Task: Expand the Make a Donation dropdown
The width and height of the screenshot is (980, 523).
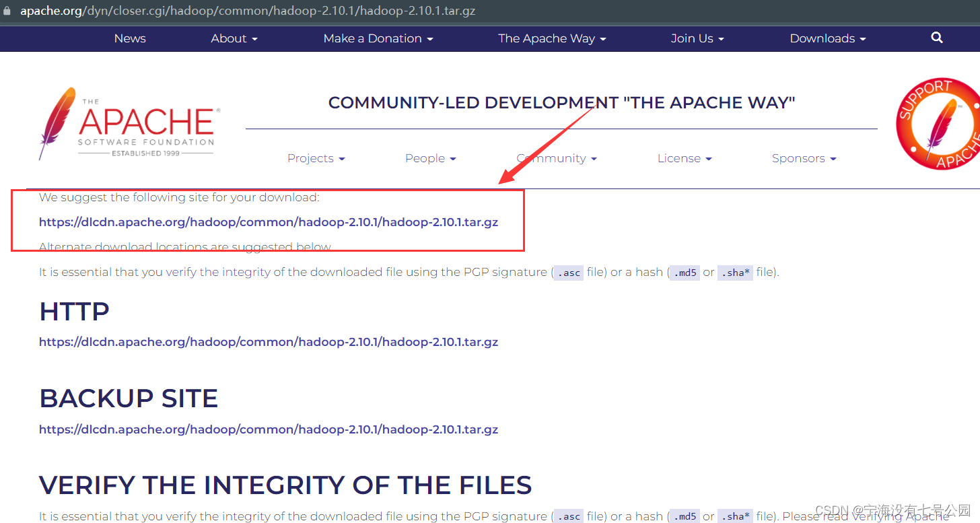Action: [378, 38]
